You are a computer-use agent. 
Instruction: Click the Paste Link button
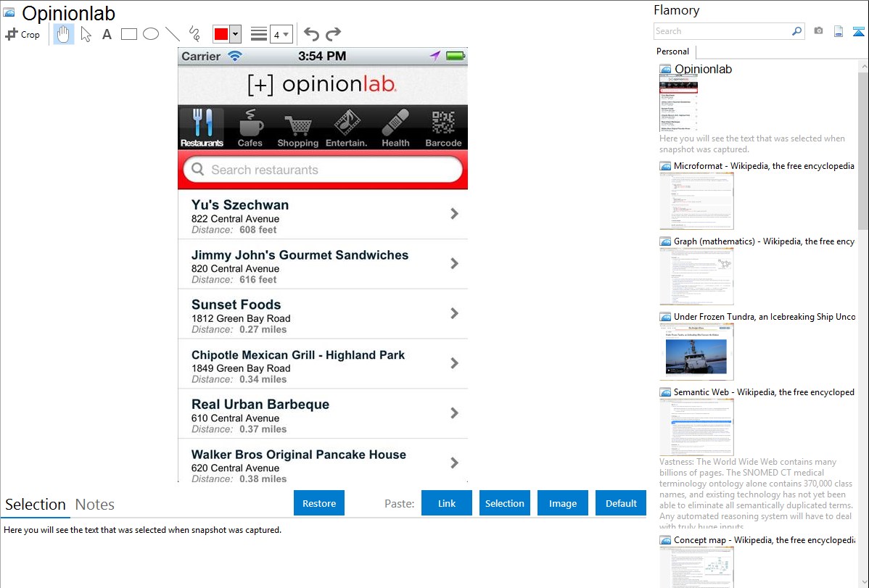point(447,503)
